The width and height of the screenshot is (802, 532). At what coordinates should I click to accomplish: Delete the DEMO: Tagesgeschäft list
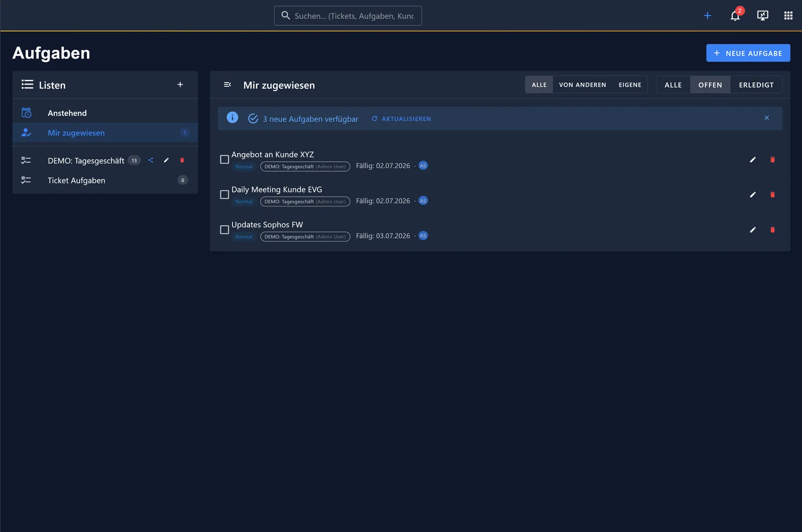pyautogui.click(x=182, y=160)
